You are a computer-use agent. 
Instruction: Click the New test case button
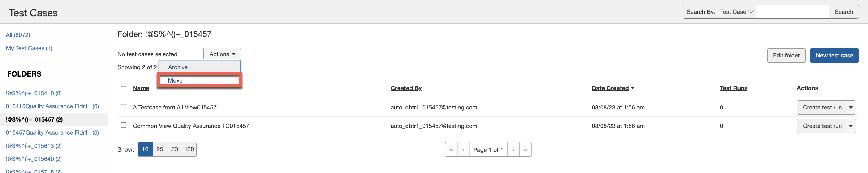pyautogui.click(x=834, y=55)
